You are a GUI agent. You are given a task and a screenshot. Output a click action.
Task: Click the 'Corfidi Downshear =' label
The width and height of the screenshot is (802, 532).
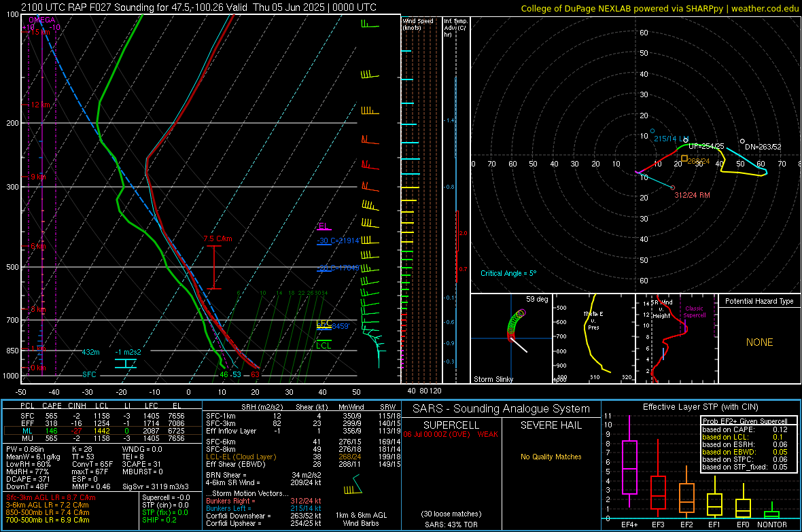click(x=238, y=516)
